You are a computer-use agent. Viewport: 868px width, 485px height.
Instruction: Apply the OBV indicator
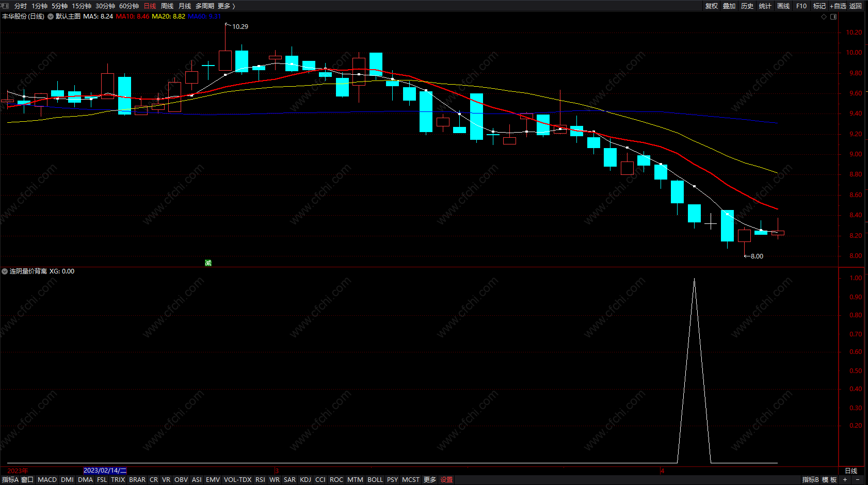[x=181, y=479]
